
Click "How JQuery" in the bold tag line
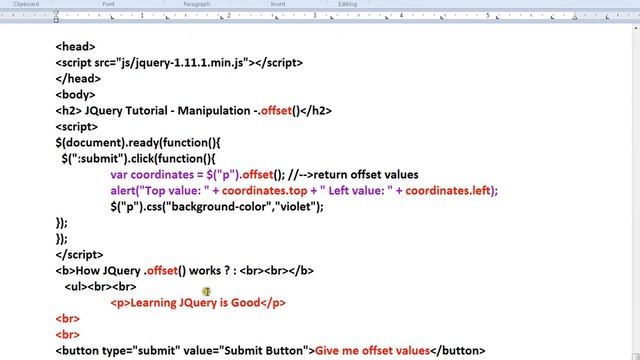click(108, 271)
